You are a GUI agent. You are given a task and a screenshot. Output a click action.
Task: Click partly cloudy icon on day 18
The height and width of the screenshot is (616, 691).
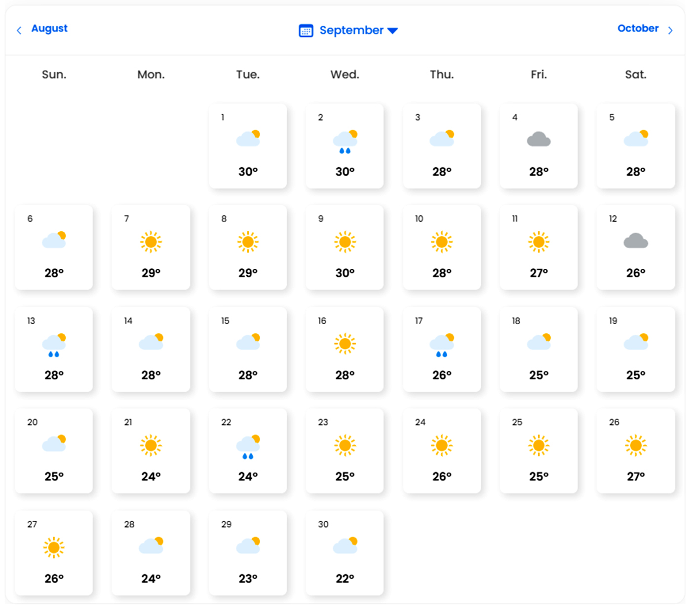(x=539, y=342)
